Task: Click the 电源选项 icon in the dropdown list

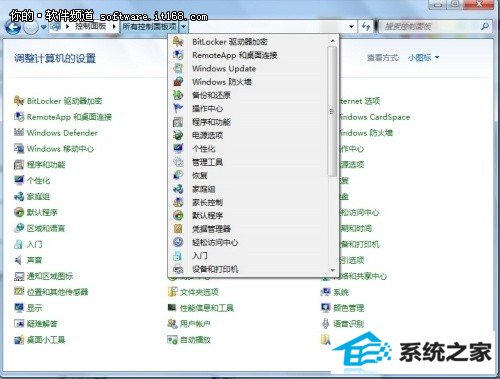Action: coord(178,135)
